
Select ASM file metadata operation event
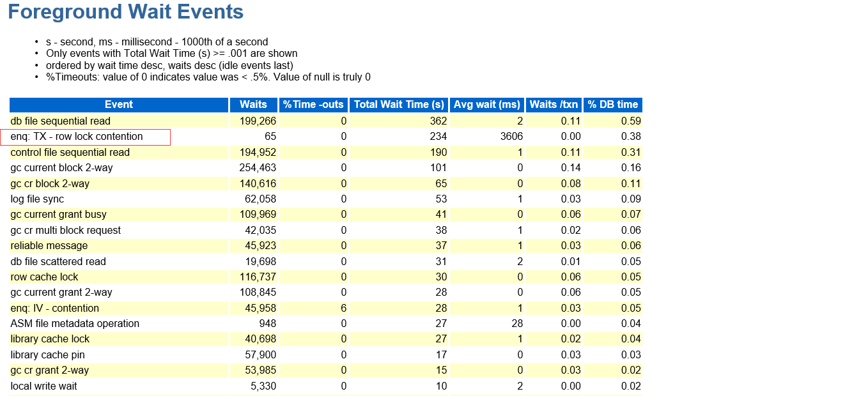(75, 324)
